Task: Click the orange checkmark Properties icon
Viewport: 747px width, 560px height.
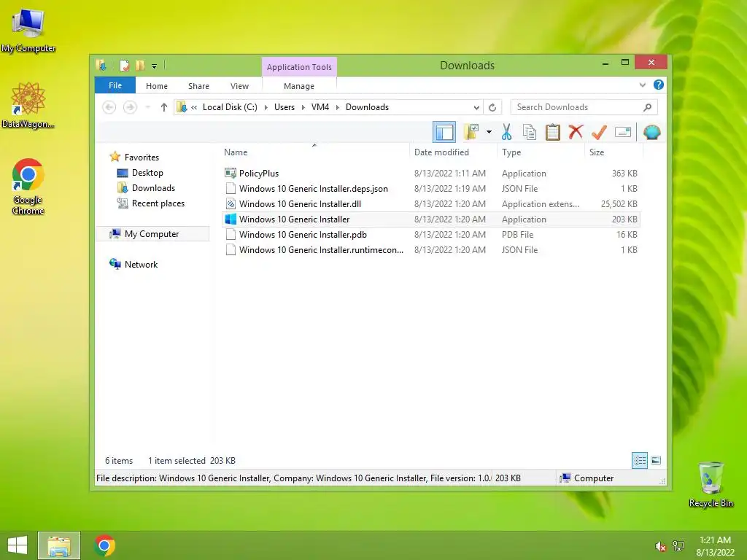Action: click(599, 132)
